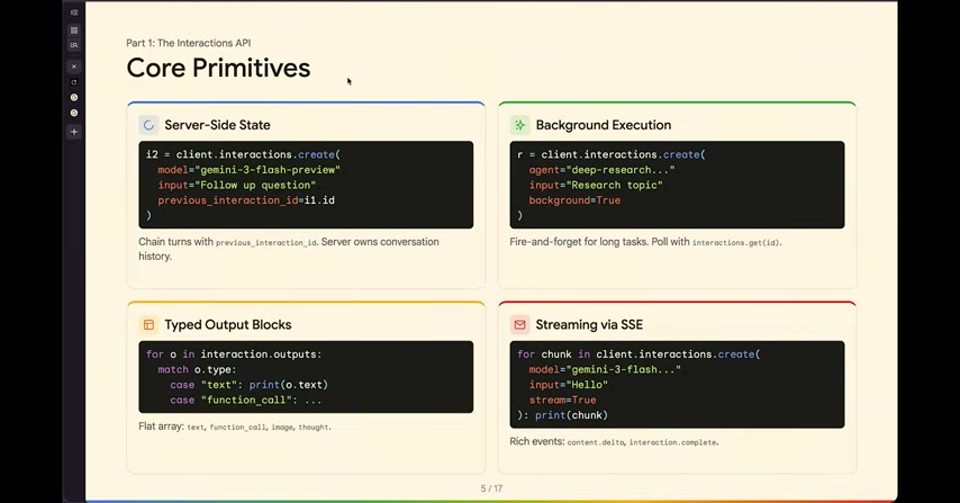Switch to the second Google-favicon tab

click(74, 113)
